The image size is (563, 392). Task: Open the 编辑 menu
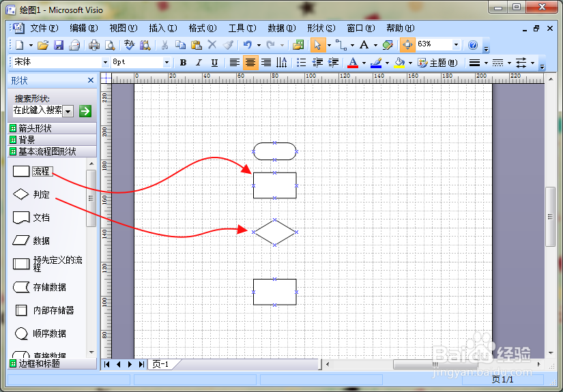pos(83,28)
